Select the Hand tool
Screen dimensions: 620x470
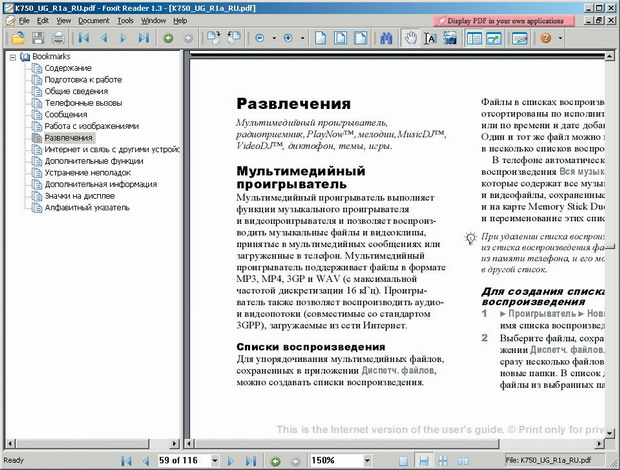410,38
